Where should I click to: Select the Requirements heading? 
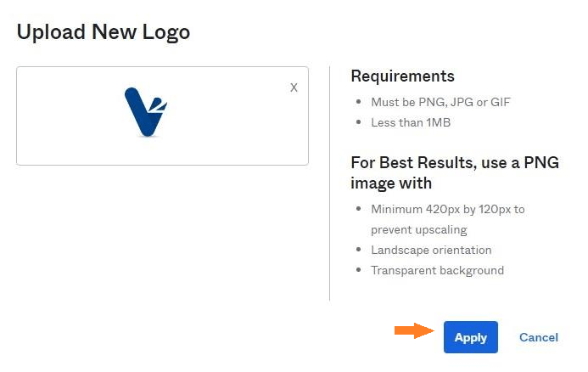(x=402, y=76)
